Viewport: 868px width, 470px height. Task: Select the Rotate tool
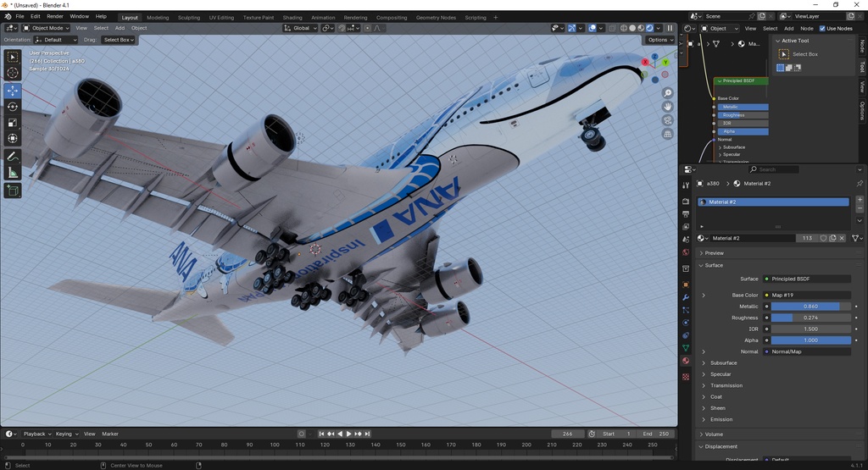pos(13,107)
